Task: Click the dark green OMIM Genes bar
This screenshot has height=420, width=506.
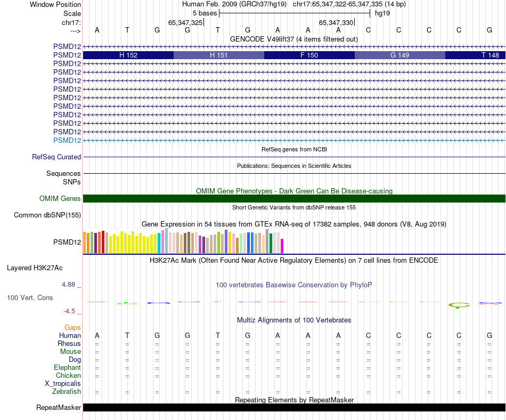Action: 295,198
